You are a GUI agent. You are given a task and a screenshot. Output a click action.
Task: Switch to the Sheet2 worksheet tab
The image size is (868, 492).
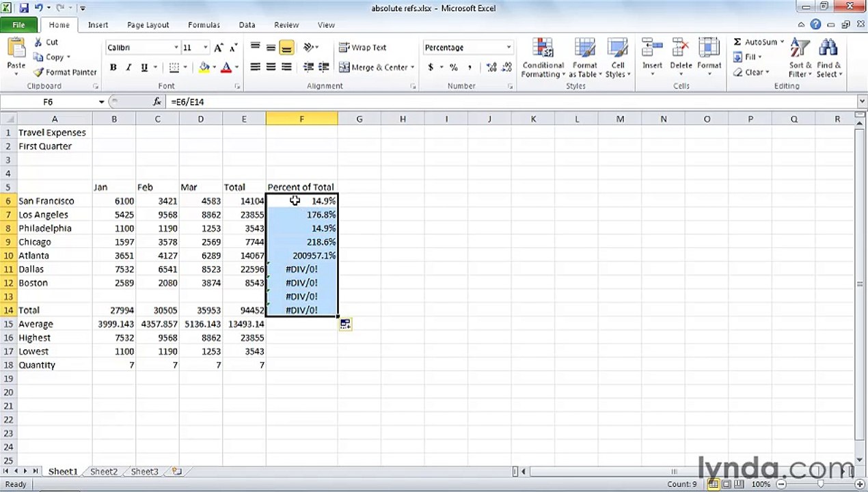(104, 471)
